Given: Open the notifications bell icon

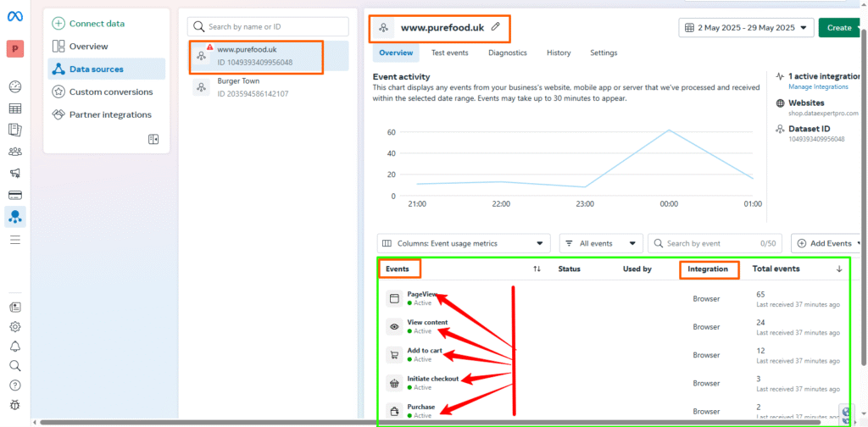Looking at the screenshot, I should point(15,347).
